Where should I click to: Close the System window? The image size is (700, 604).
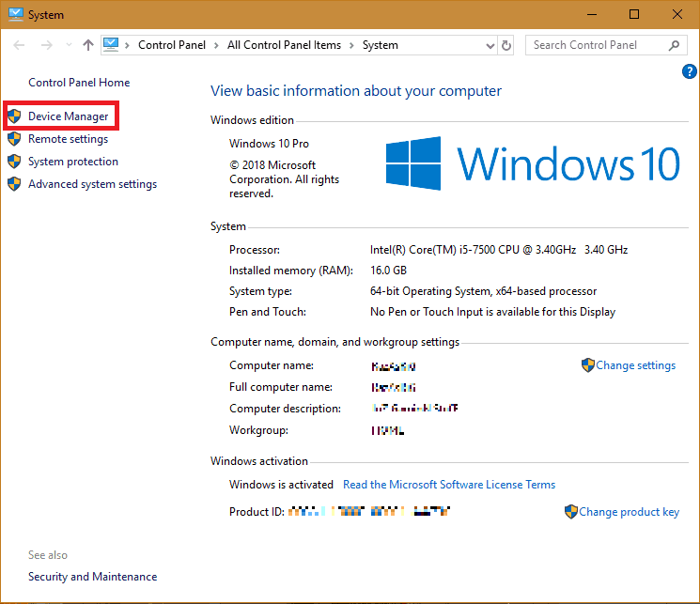coord(677,14)
